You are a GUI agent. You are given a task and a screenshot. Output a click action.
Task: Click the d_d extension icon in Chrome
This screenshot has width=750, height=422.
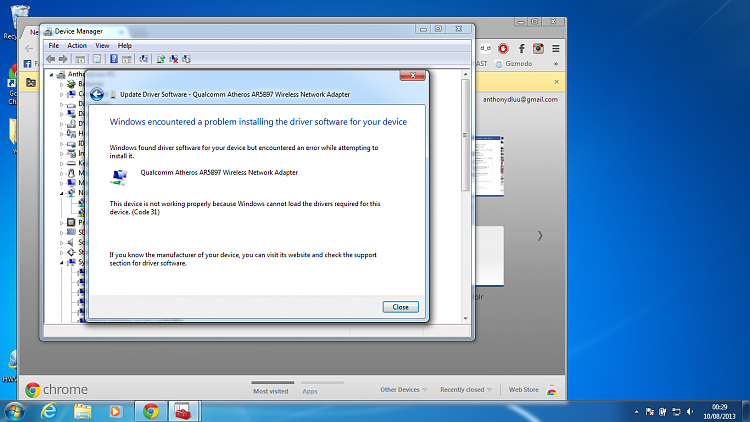[x=485, y=48]
